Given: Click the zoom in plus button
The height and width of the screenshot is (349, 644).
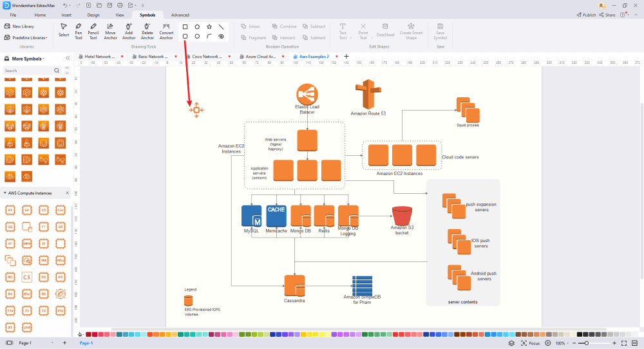Looking at the screenshot, I should pos(614,343).
